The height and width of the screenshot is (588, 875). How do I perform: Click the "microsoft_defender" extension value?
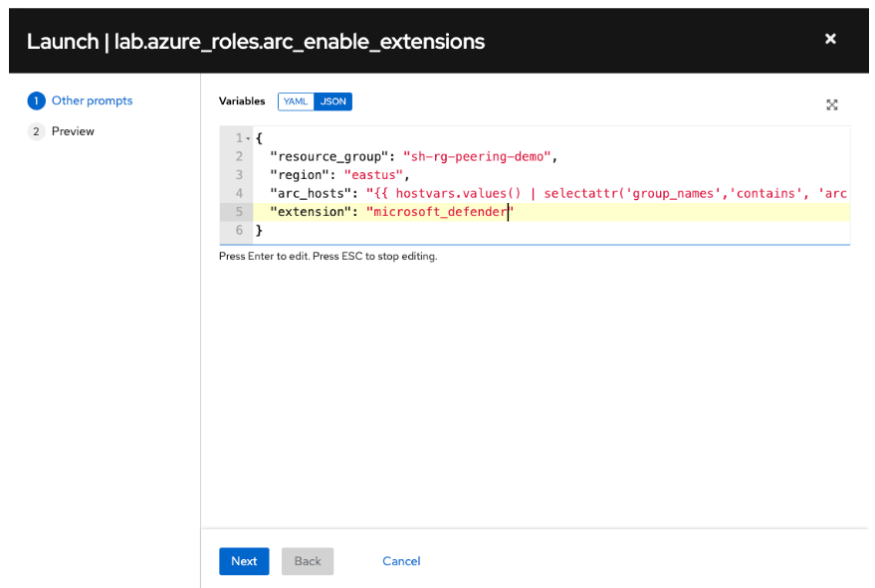(x=438, y=212)
